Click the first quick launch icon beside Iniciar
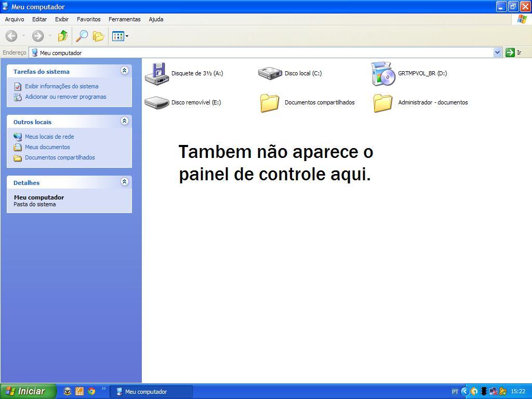 pos(68,391)
